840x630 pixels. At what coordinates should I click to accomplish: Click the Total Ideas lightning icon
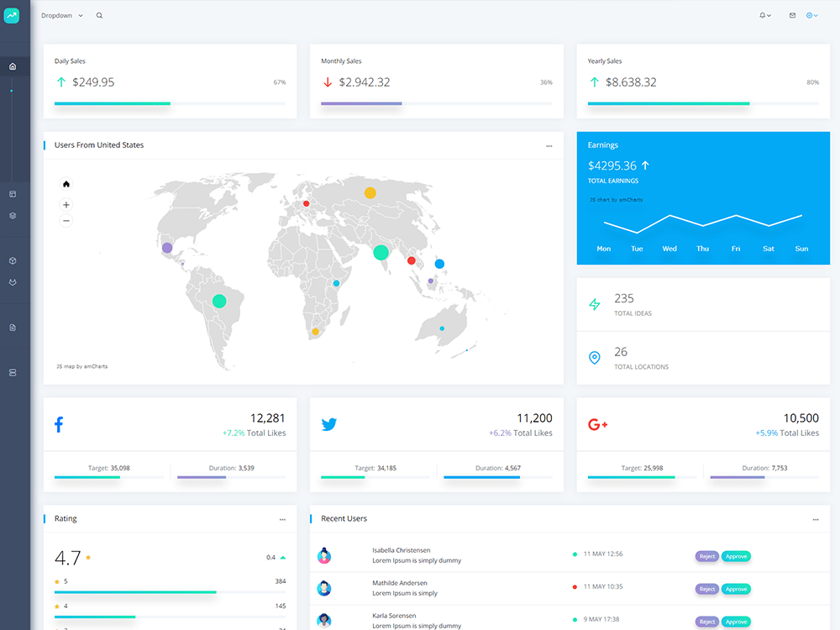pos(595,304)
